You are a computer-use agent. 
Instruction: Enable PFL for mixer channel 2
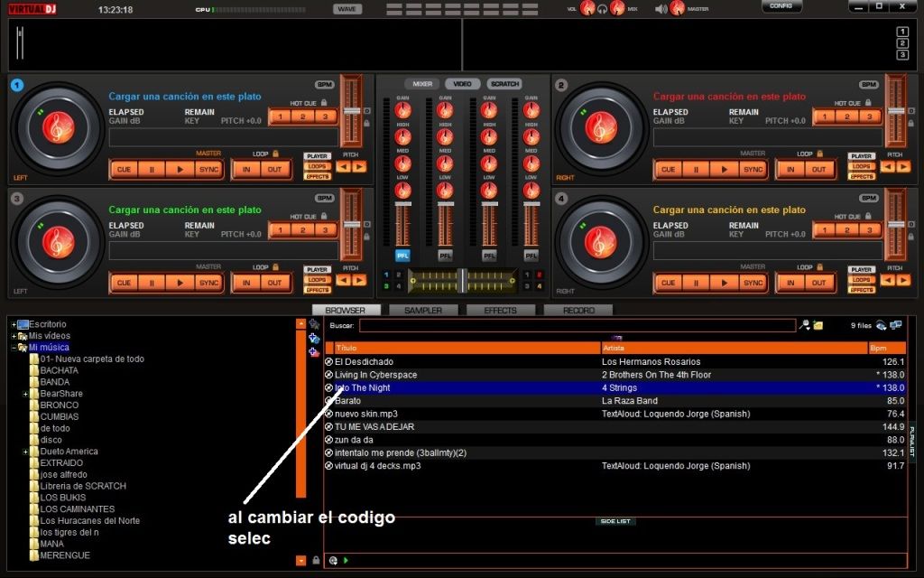coord(445,256)
